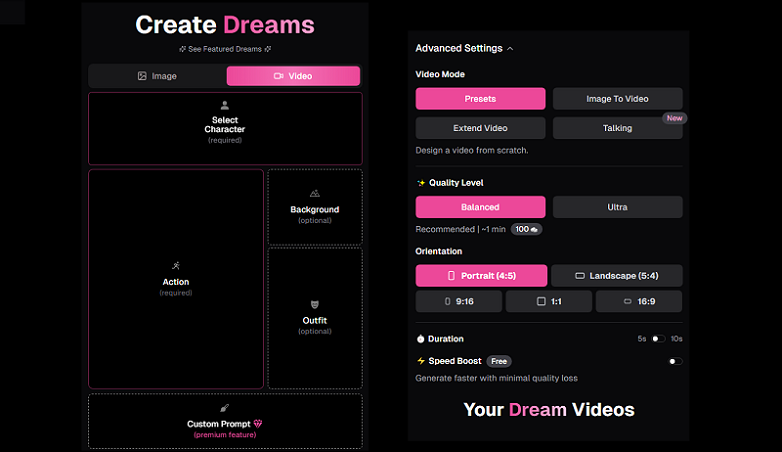Open See Featured Dreams link
Image resolution: width=782 pixels, height=452 pixels.
pos(225,49)
